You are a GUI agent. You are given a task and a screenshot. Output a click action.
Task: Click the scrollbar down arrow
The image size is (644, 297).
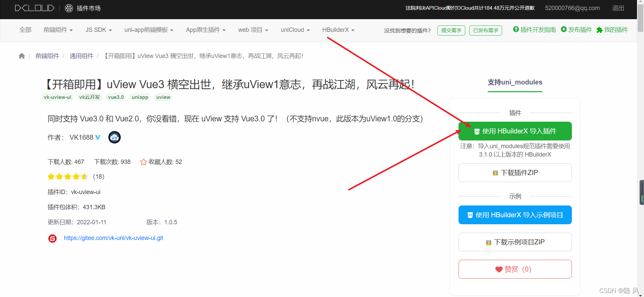640,295
